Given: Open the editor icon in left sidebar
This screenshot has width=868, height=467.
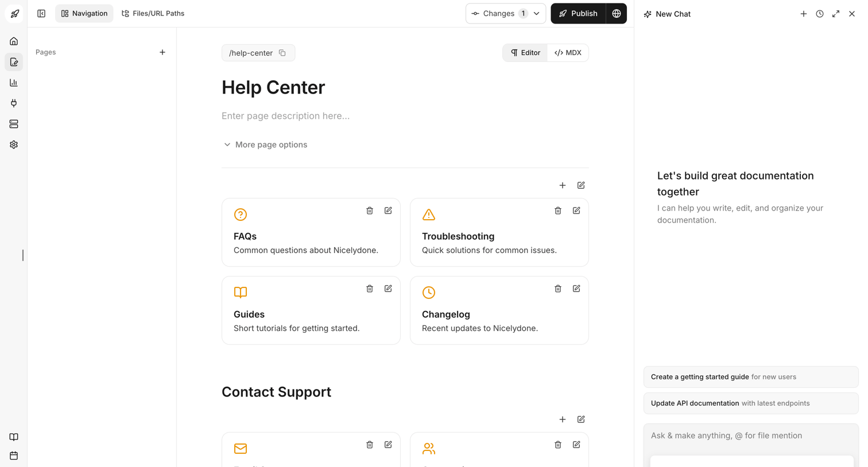Looking at the screenshot, I should 14,62.
